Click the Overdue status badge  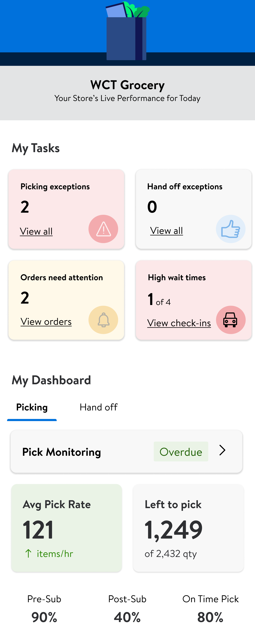(181, 452)
